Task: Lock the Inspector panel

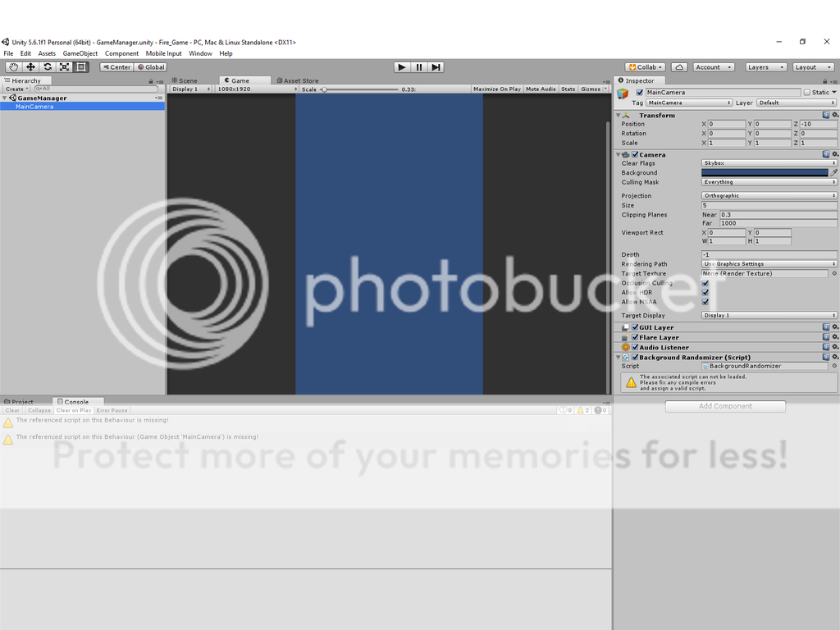Action: click(825, 81)
